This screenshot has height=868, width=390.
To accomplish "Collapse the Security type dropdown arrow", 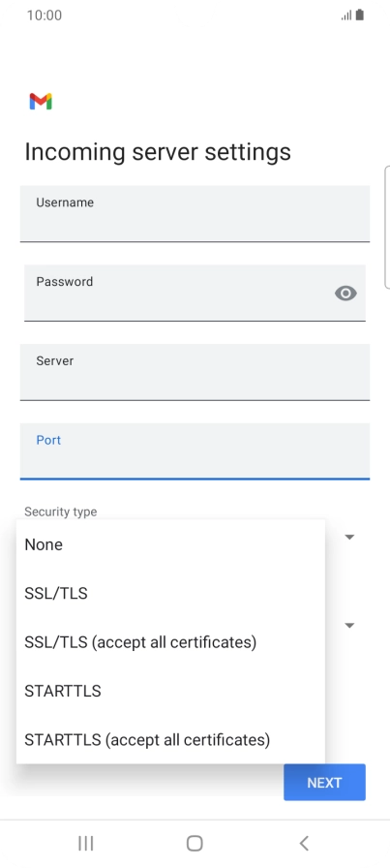I will (349, 537).
